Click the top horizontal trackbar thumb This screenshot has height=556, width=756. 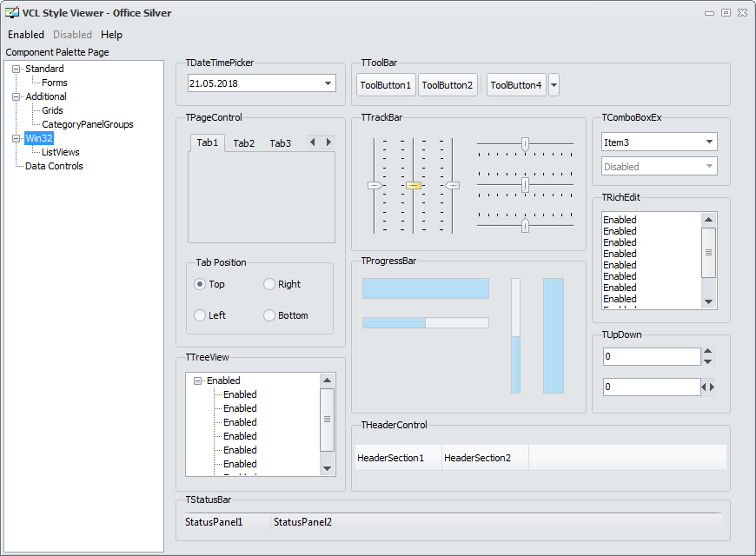[x=525, y=143]
